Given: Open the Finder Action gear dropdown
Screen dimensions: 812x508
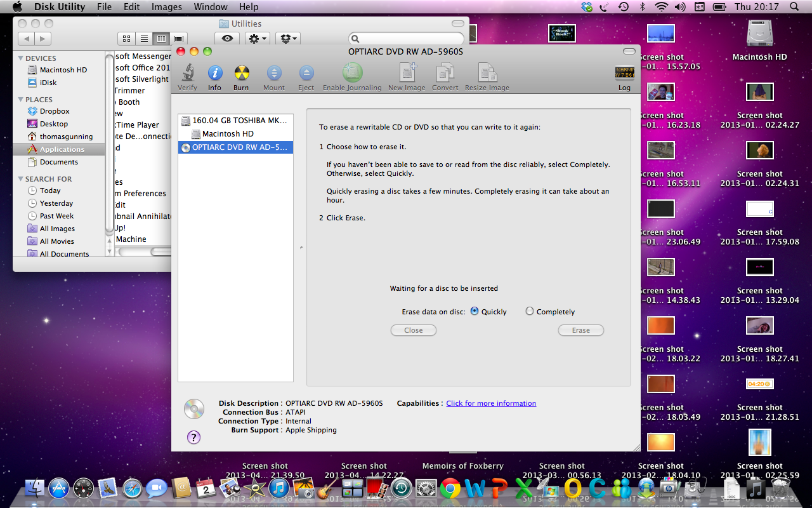Looking at the screenshot, I should 258,39.
